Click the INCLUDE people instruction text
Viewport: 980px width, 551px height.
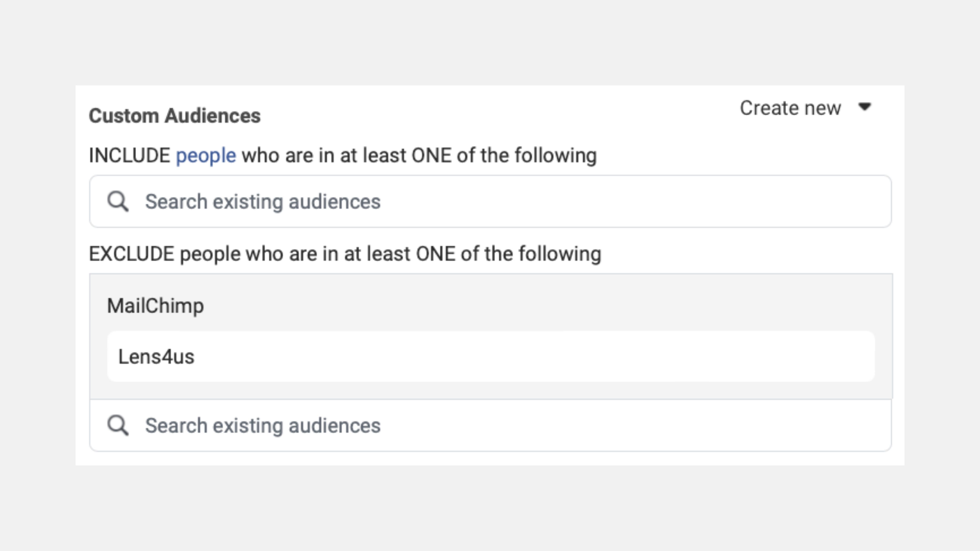point(419,156)
